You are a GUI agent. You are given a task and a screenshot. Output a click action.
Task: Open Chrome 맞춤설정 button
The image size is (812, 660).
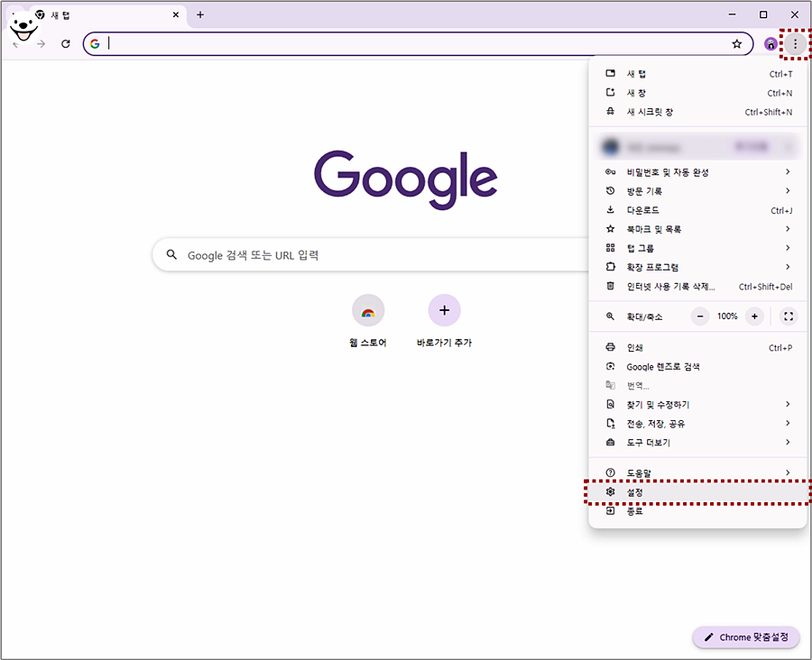click(746, 637)
